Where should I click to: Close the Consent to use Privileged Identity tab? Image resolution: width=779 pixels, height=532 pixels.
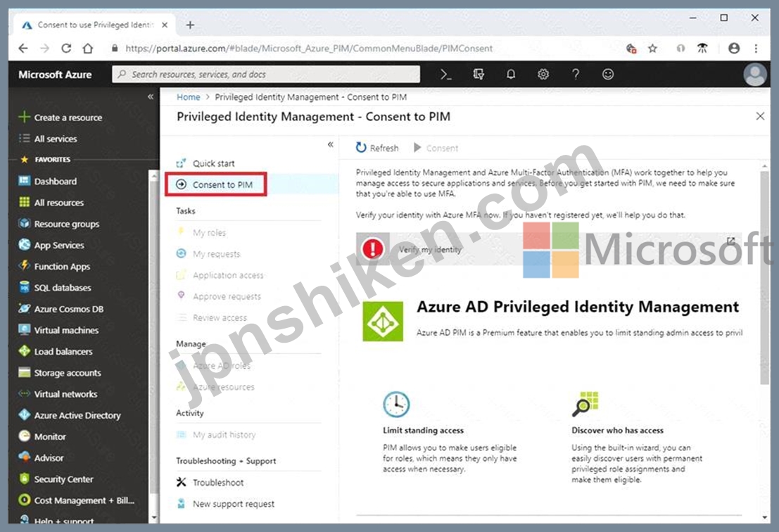point(165,25)
